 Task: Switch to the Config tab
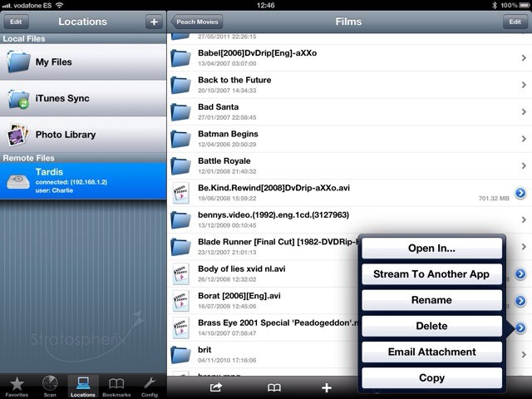150,387
